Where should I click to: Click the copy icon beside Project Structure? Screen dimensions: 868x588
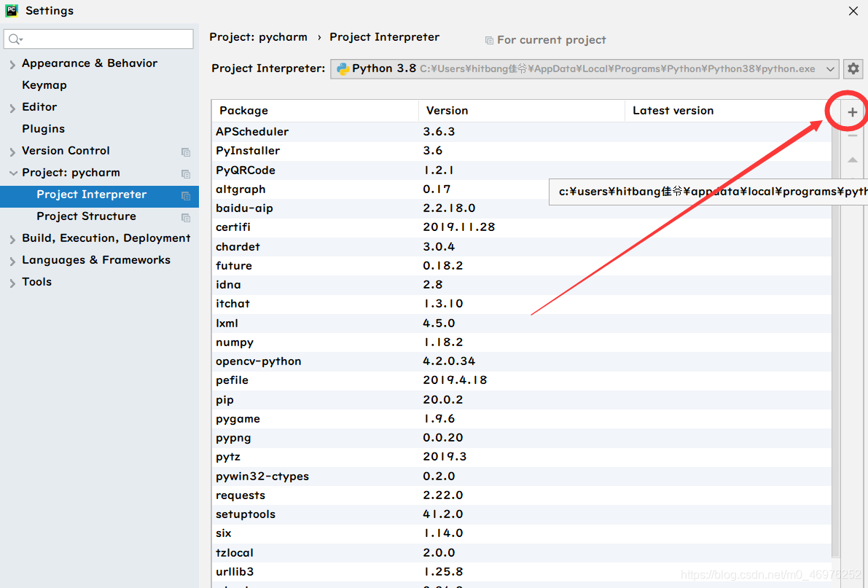(x=186, y=218)
